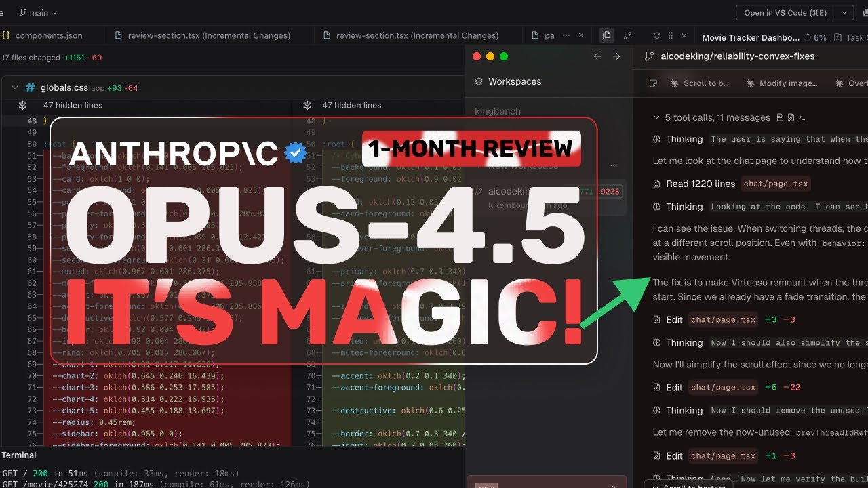This screenshot has width=868, height=488.
Task: Close the panel using tab bar X
Action: (x=684, y=35)
